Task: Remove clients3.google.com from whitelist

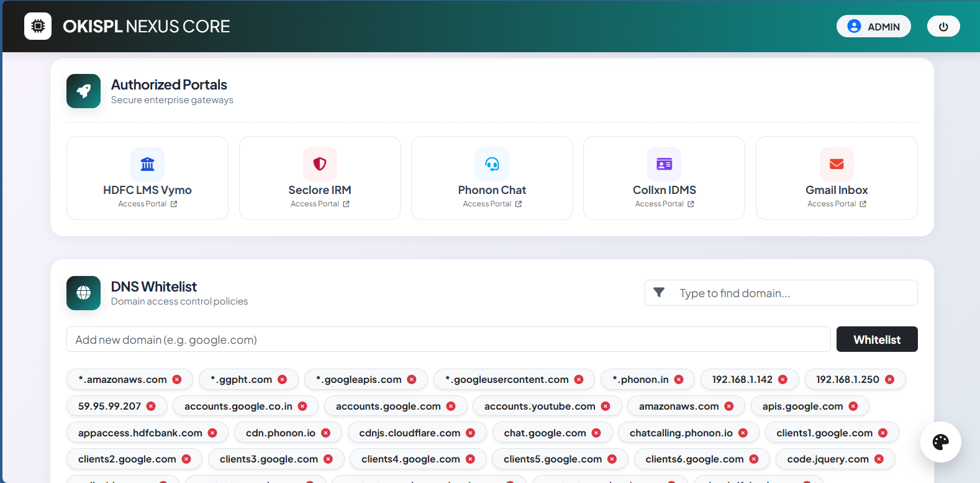Action: [x=328, y=459]
